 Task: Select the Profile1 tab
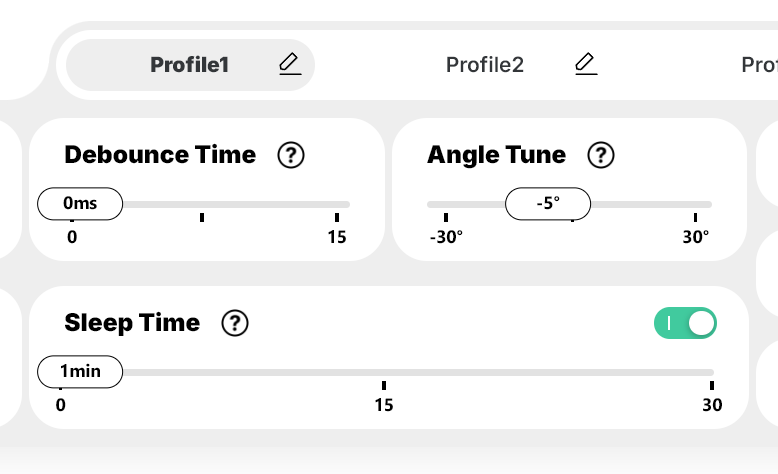pyautogui.click(x=189, y=65)
